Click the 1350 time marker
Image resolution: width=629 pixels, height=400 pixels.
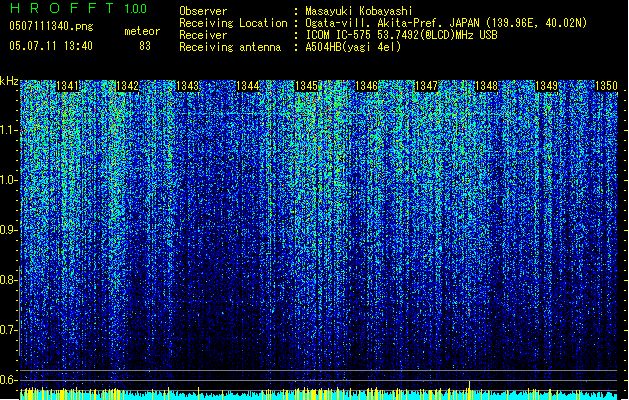pyautogui.click(x=606, y=86)
